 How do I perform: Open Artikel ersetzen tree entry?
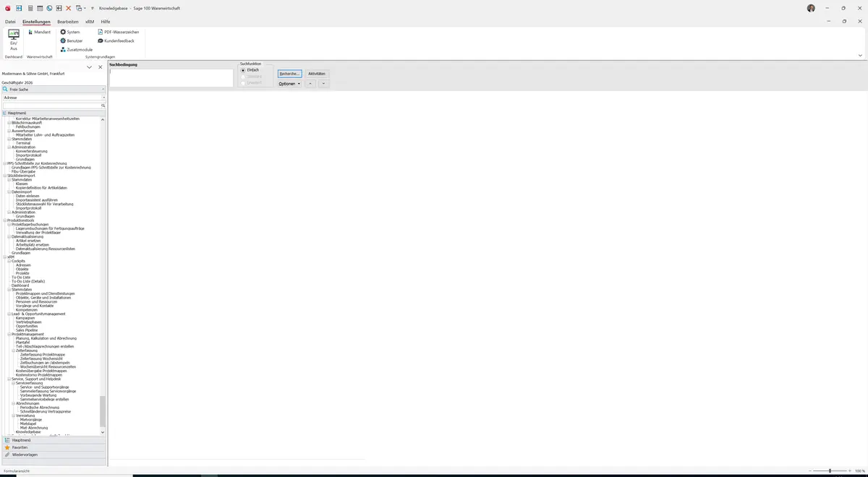[x=28, y=241]
